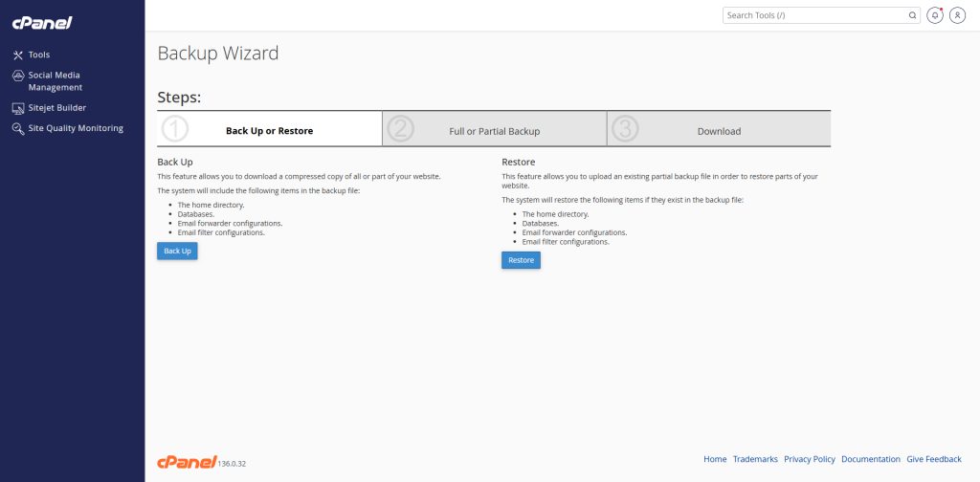This screenshot has height=482, width=980.
Task: Open the Trademarks footer link
Action: pos(755,459)
